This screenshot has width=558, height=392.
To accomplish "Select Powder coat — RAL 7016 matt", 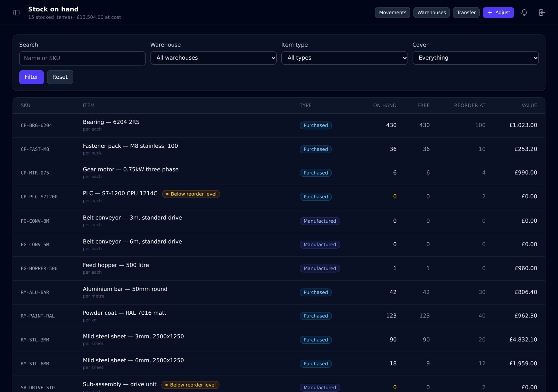I will [x=125, y=313].
